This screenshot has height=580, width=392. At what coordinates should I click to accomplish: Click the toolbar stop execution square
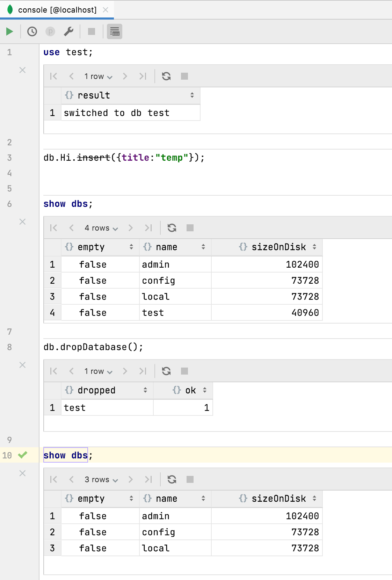[x=92, y=31]
